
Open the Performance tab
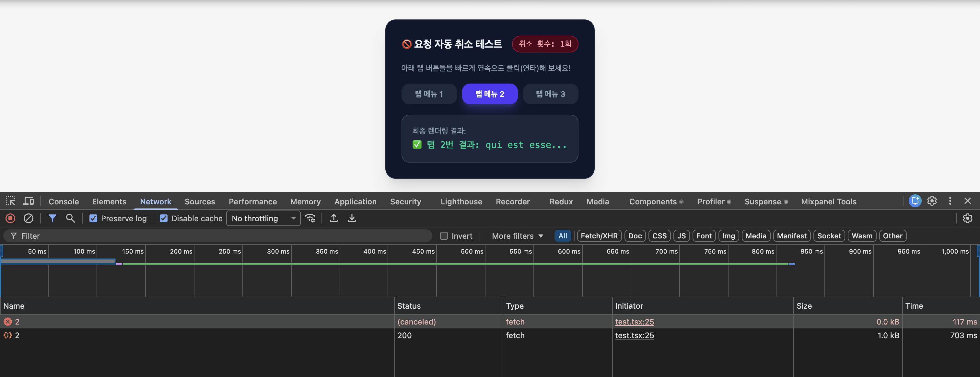252,201
